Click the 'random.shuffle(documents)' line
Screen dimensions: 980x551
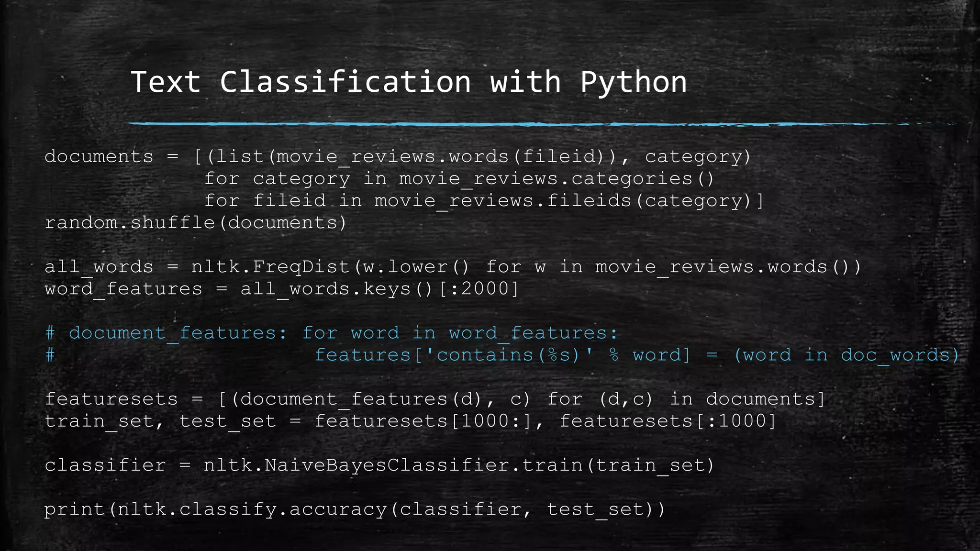[195, 223]
